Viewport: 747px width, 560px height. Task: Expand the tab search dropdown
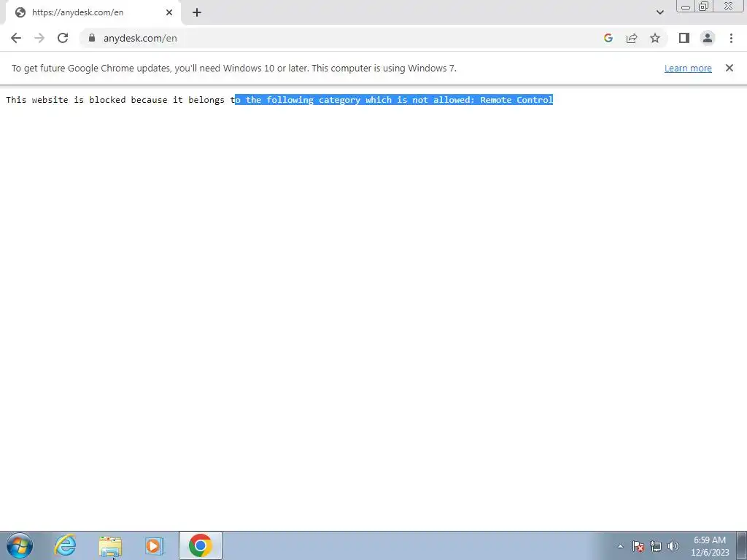(x=659, y=12)
